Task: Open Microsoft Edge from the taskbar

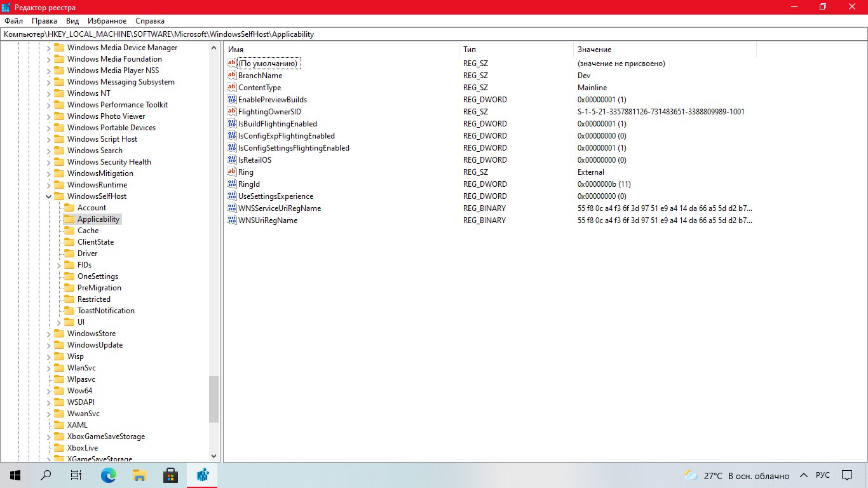Action: click(109, 475)
